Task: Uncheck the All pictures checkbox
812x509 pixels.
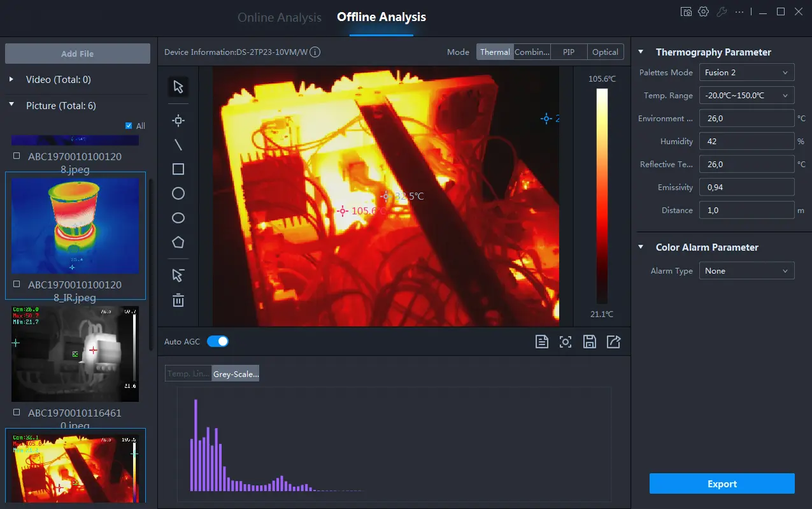Action: coord(129,126)
